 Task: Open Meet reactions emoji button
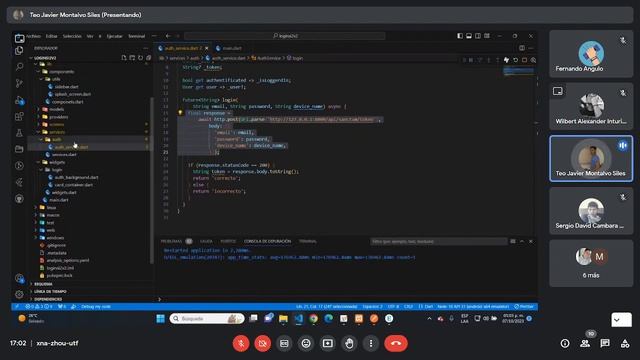click(x=306, y=344)
